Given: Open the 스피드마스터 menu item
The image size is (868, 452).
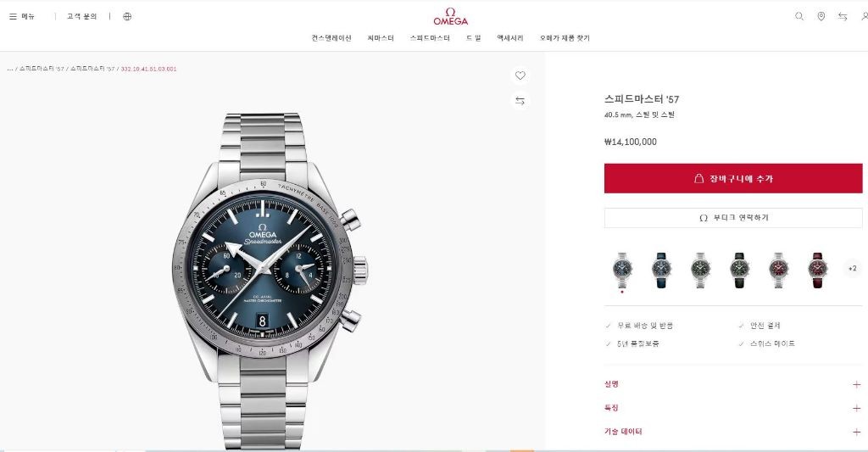Looking at the screenshot, I should click(430, 38).
